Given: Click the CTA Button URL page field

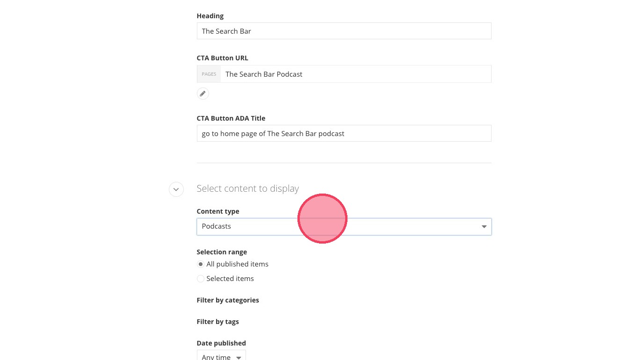Looking at the screenshot, I should (x=355, y=74).
